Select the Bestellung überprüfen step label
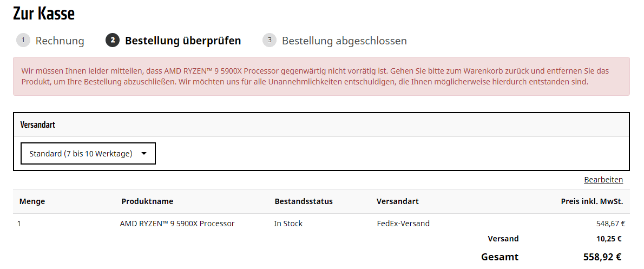The image size is (644, 269). coord(183,41)
